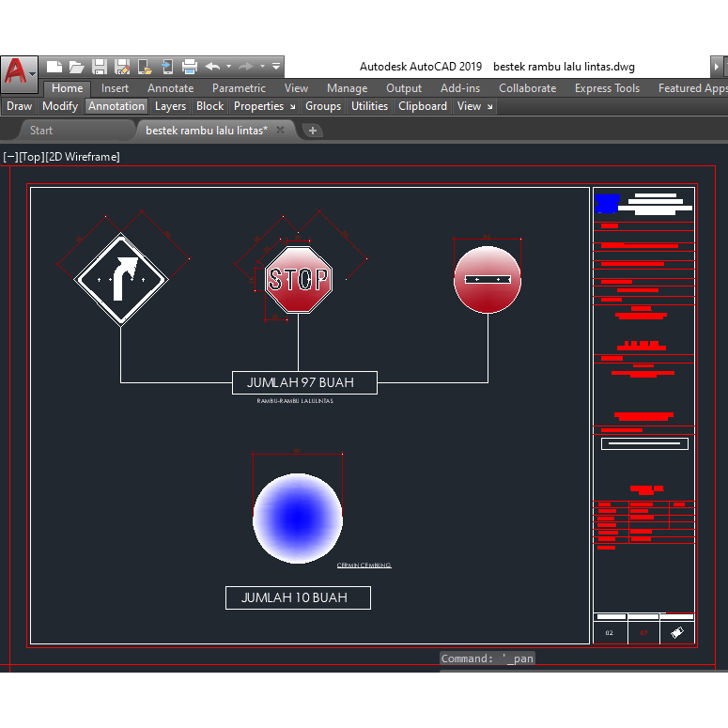This screenshot has height=728, width=728.
Task: Switch to the Insert ribbon tab
Action: pos(115,88)
